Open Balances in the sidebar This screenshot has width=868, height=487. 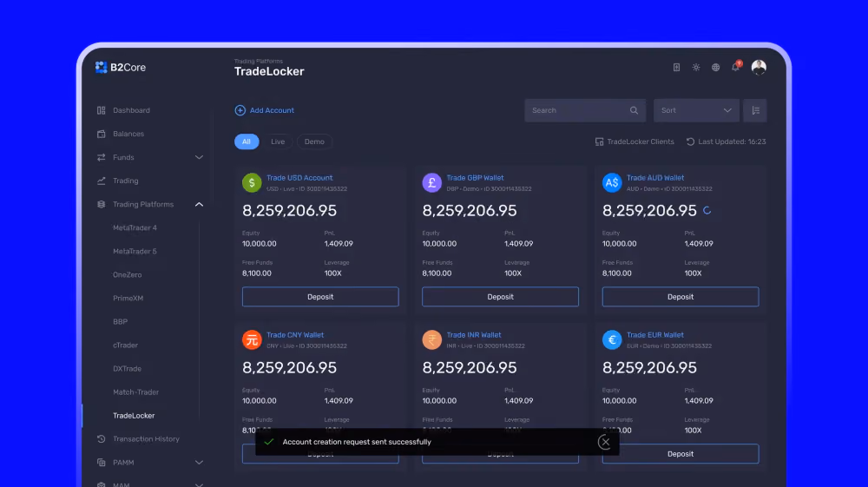pos(128,134)
